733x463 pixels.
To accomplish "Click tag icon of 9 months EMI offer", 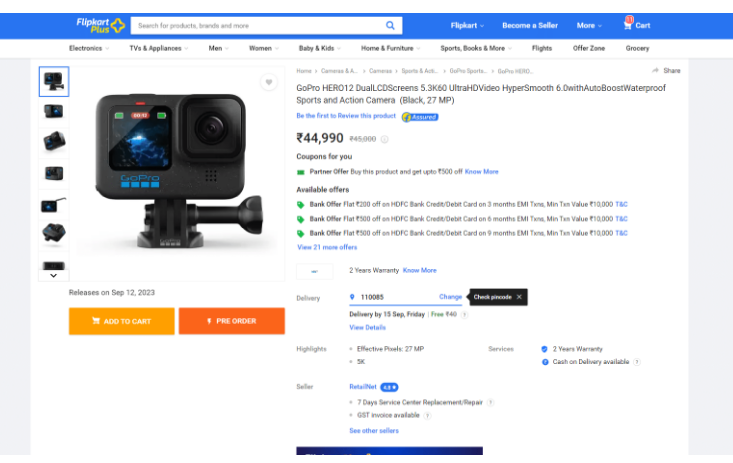I will [301, 233].
